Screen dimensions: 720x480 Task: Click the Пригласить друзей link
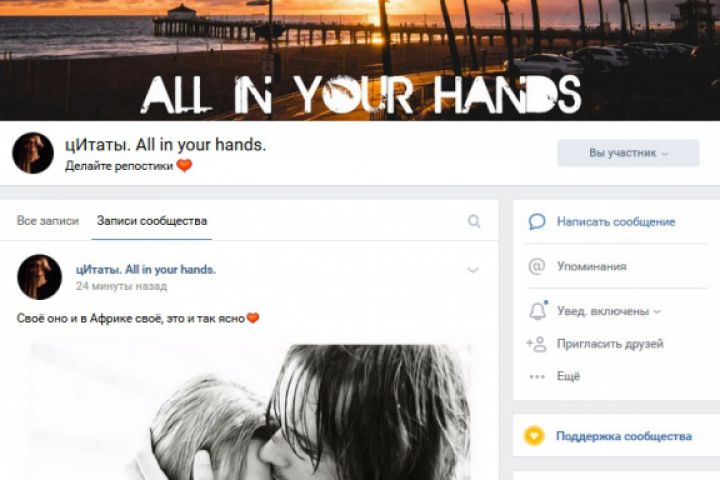point(610,344)
